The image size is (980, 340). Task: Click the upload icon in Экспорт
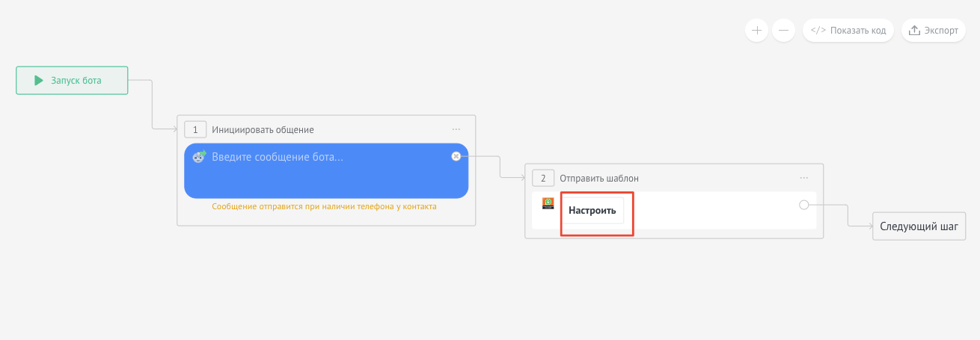(914, 31)
